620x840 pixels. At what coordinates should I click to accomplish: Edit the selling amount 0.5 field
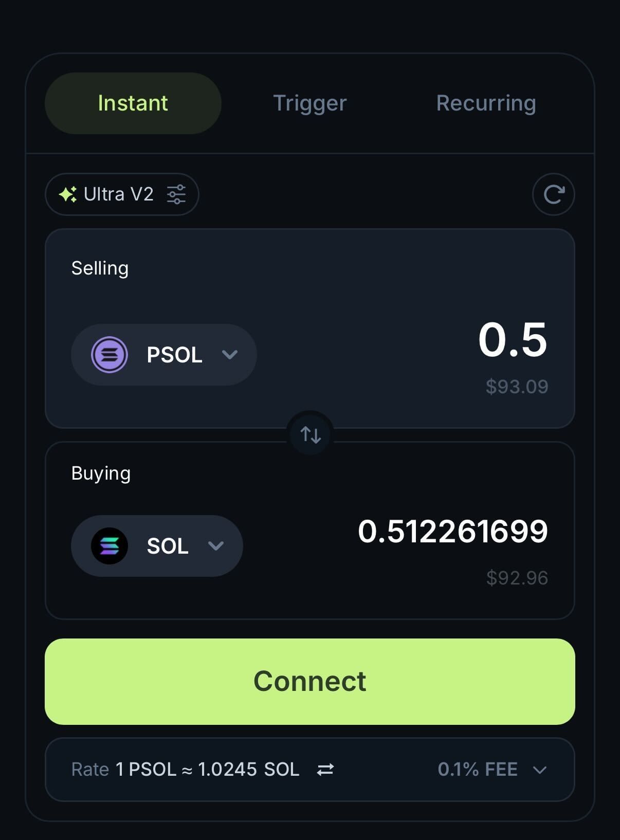pos(513,340)
